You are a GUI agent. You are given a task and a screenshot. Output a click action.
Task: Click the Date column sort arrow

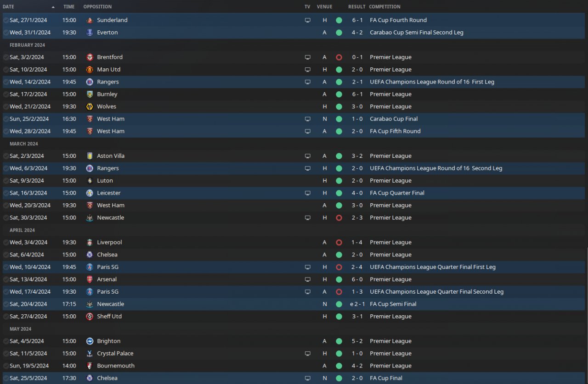click(53, 7)
